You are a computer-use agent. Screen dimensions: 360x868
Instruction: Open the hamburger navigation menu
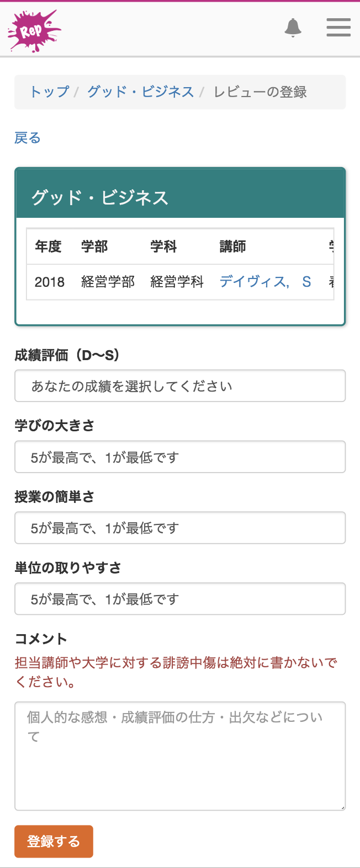click(338, 28)
